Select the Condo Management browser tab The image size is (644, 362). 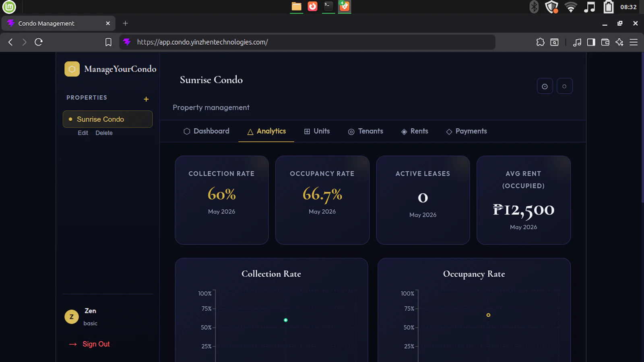click(x=59, y=23)
